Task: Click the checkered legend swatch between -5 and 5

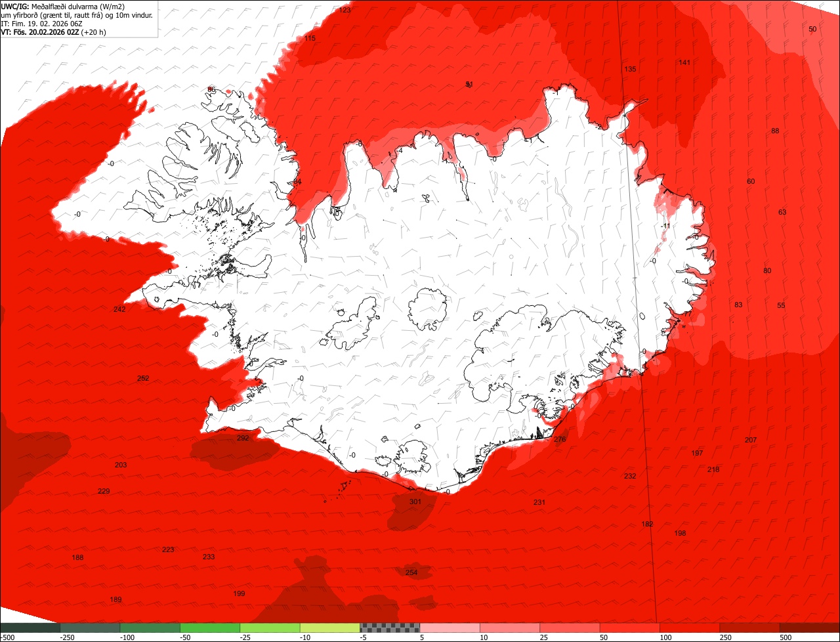Action: tap(390, 628)
